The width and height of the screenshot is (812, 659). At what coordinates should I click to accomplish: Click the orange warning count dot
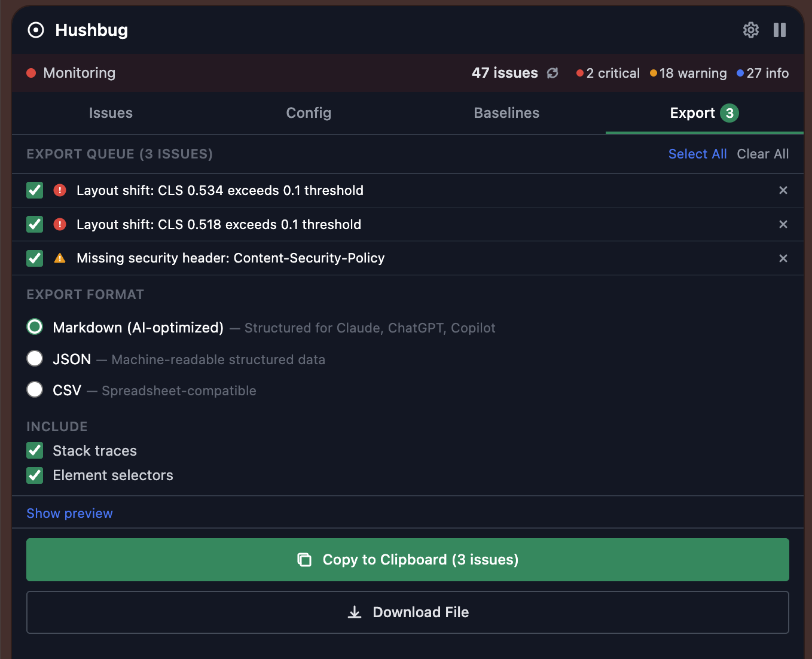tap(653, 73)
